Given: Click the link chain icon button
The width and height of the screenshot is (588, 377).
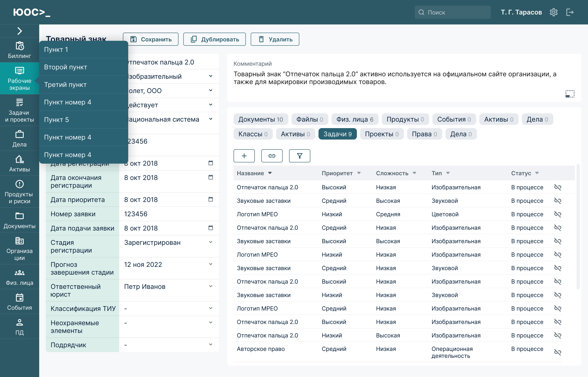Looking at the screenshot, I should coord(272,156).
